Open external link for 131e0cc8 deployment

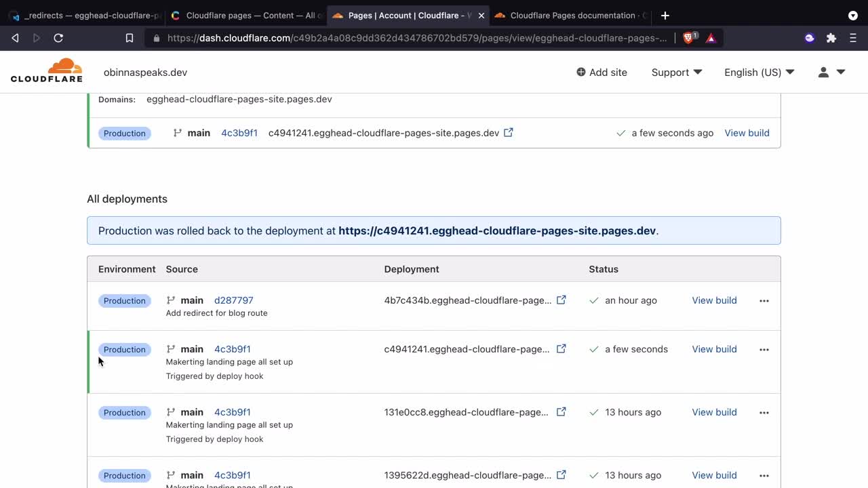click(561, 412)
